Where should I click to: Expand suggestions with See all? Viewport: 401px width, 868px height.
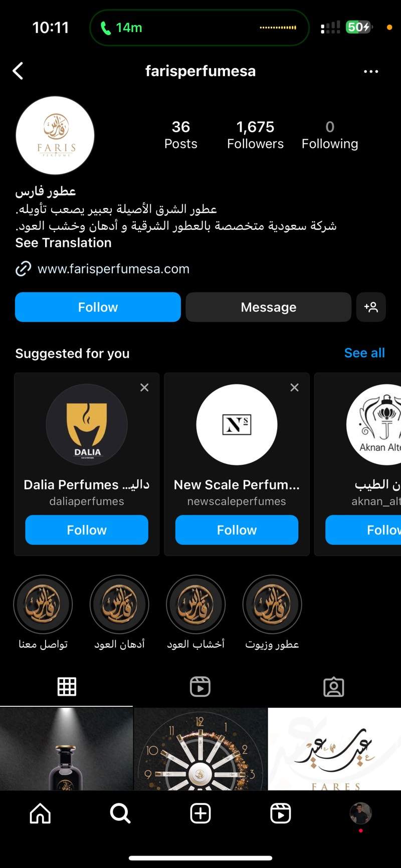tap(364, 353)
